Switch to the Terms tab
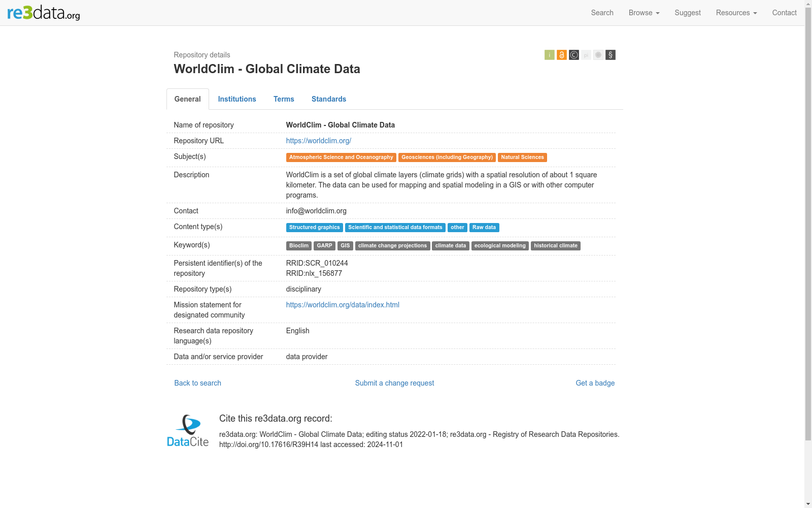This screenshot has width=812, height=508. click(284, 99)
